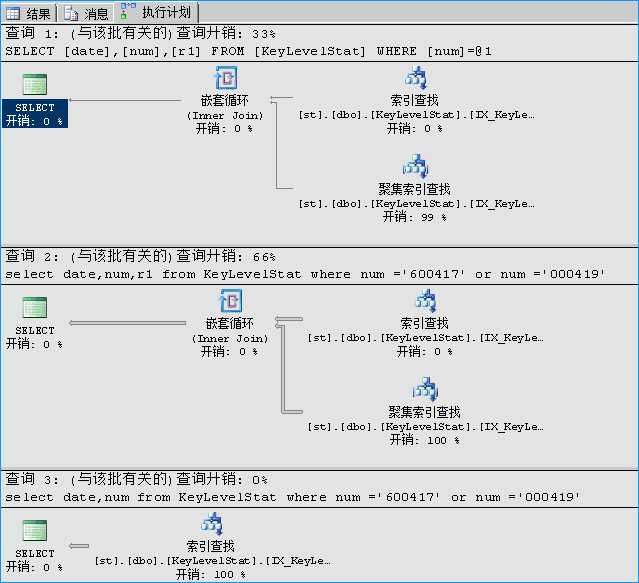Click the 聚集索引查找 label in query 1
This screenshot has height=583, width=639.
(x=414, y=189)
